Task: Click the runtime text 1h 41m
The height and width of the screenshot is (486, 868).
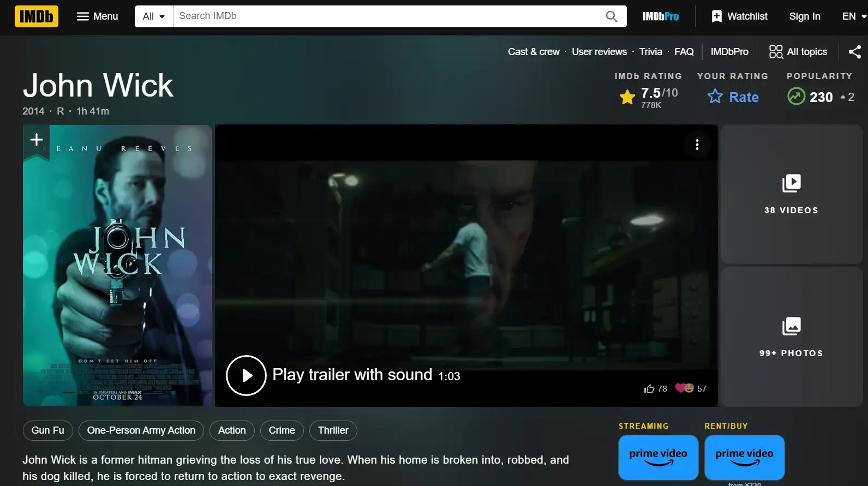Action: 93,111
